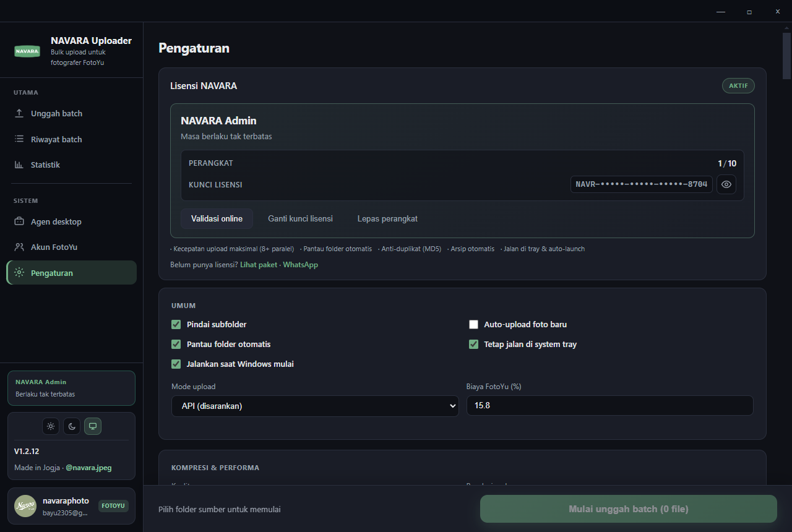The height and width of the screenshot is (532, 792).
Task: Click Ganti kunci lisensi button
Action: point(300,218)
